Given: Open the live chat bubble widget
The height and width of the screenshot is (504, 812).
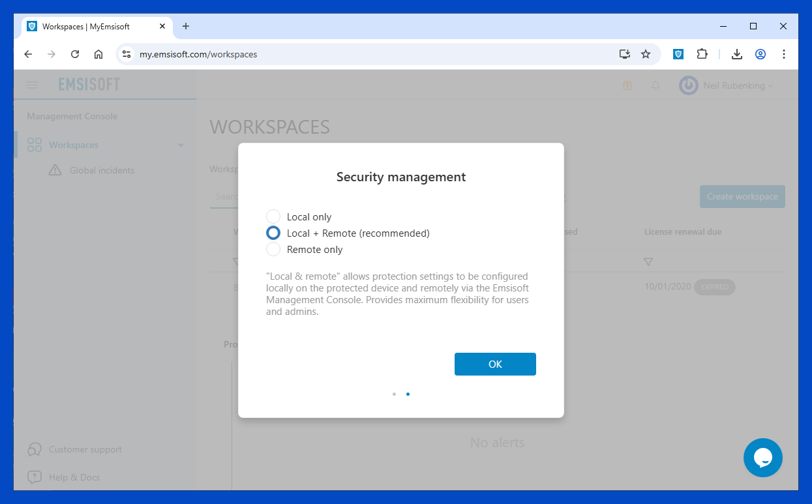Looking at the screenshot, I should coord(763,458).
